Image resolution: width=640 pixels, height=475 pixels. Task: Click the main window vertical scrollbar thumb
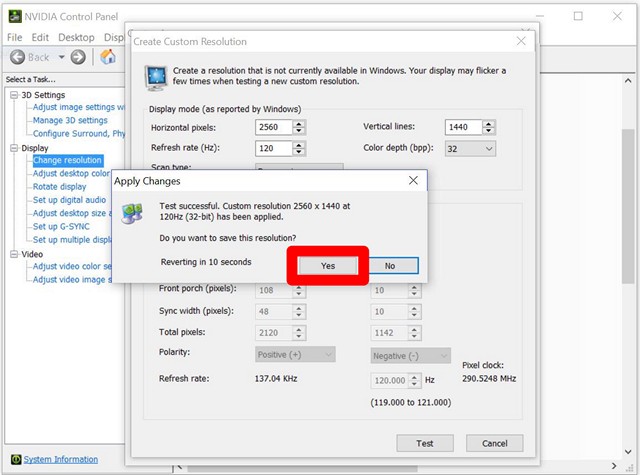pyautogui.click(x=628, y=206)
